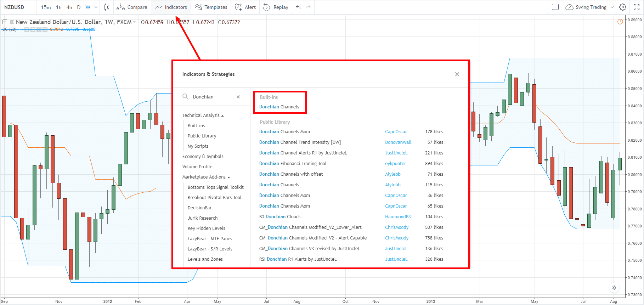The image size is (644, 305).
Task: Open the Indicators dialog from toolbar
Action: click(x=171, y=7)
